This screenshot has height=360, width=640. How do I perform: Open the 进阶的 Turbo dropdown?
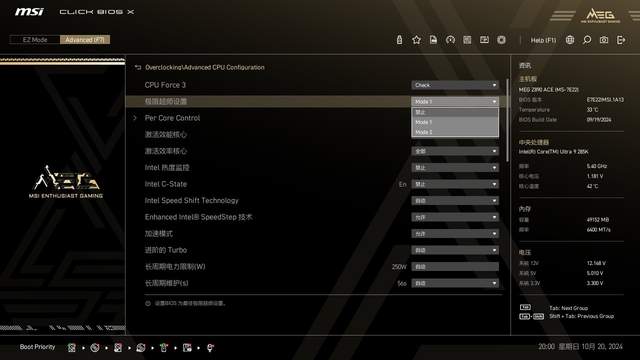click(455, 250)
